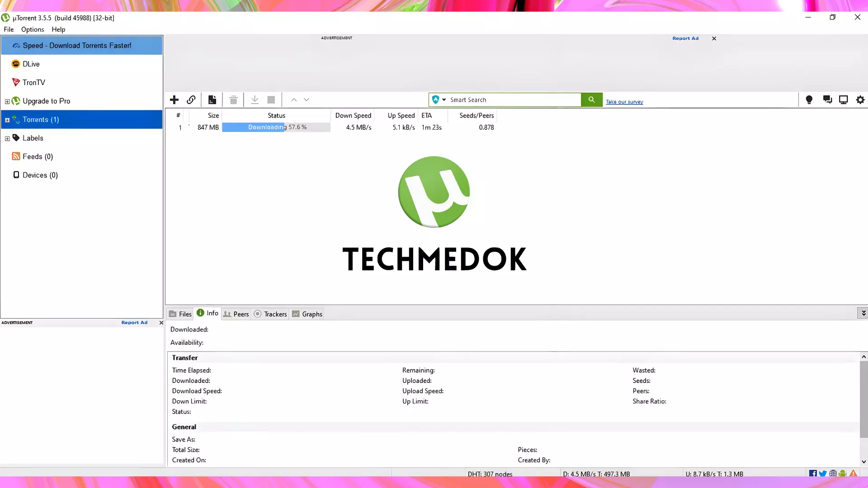Click the remote monitor icon
The height and width of the screenshot is (488, 868).
844,100
